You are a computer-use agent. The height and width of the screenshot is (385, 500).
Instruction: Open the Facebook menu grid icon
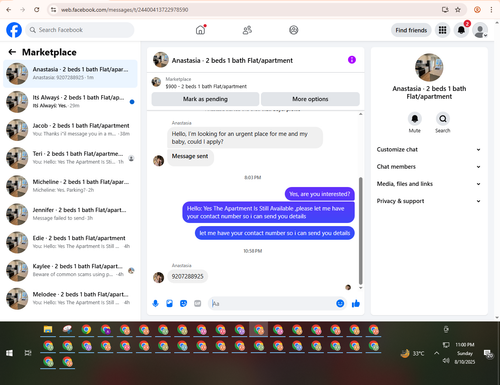click(442, 30)
